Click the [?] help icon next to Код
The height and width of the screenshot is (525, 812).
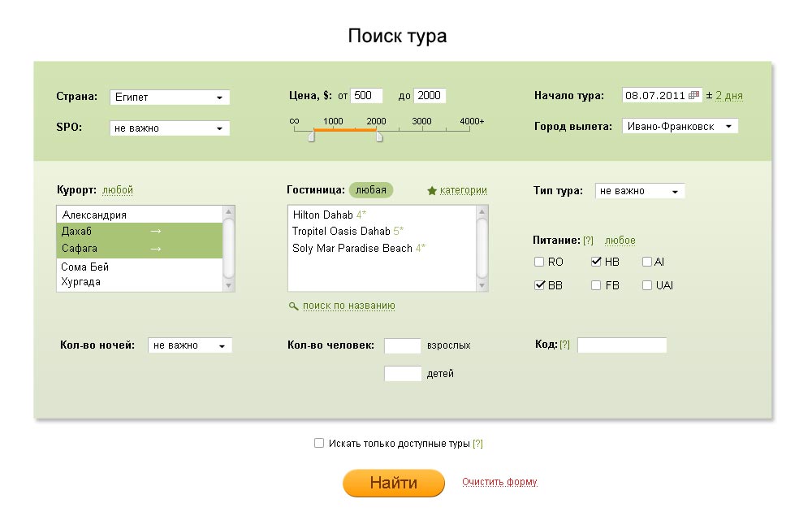pyautogui.click(x=564, y=345)
